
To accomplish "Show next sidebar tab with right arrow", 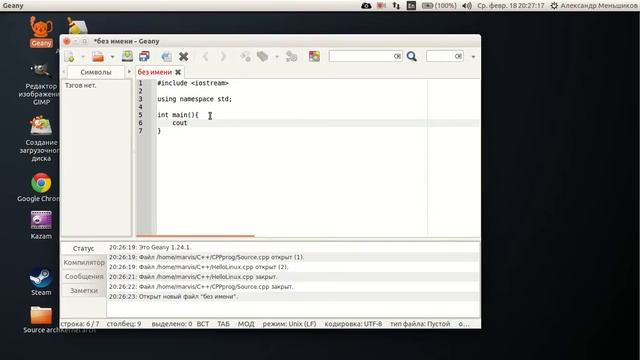I will [129, 72].
